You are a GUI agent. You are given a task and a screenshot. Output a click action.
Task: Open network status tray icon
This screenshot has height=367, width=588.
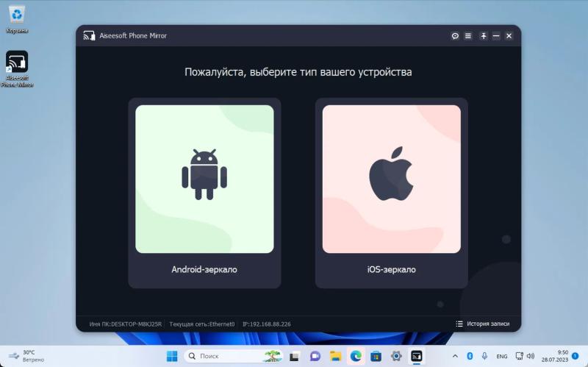click(519, 356)
